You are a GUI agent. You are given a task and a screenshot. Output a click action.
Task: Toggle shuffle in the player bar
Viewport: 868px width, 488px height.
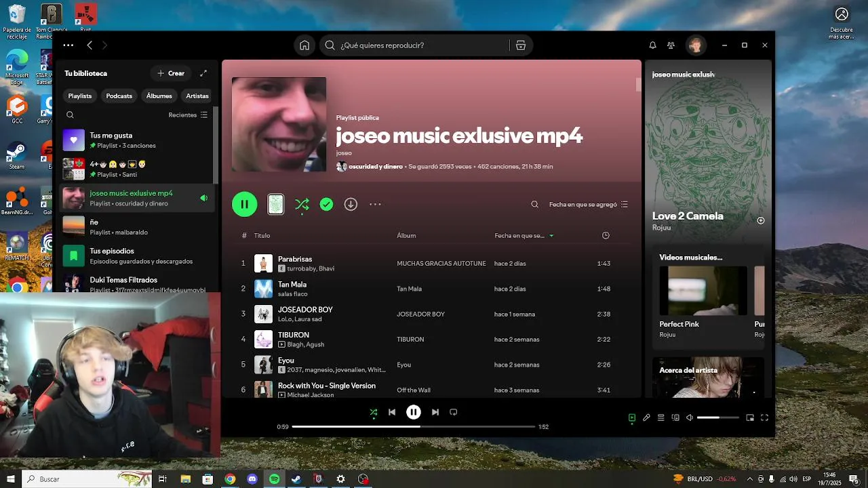pyautogui.click(x=374, y=412)
